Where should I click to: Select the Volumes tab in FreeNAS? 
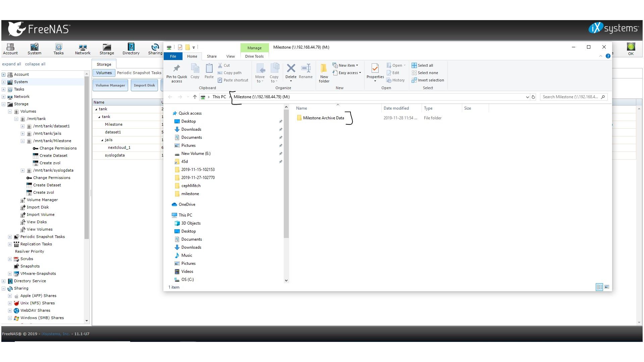pyautogui.click(x=104, y=73)
